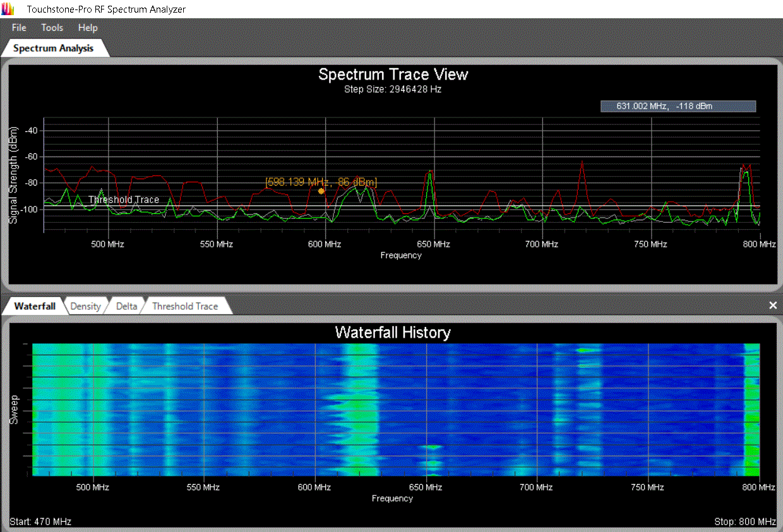Click the 631.002 MHz cursor readout box
Screen dimensions: 783x532
pos(678,106)
